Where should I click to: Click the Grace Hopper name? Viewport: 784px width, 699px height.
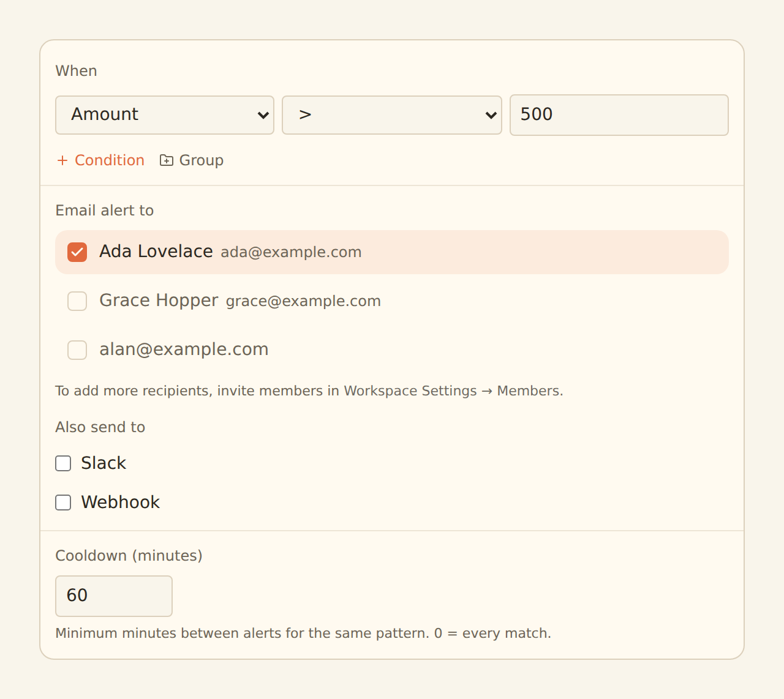pyautogui.click(x=159, y=301)
